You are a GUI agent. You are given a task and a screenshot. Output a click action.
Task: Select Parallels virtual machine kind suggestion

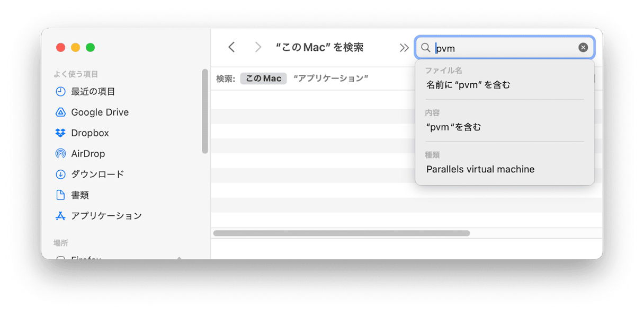pyautogui.click(x=480, y=169)
